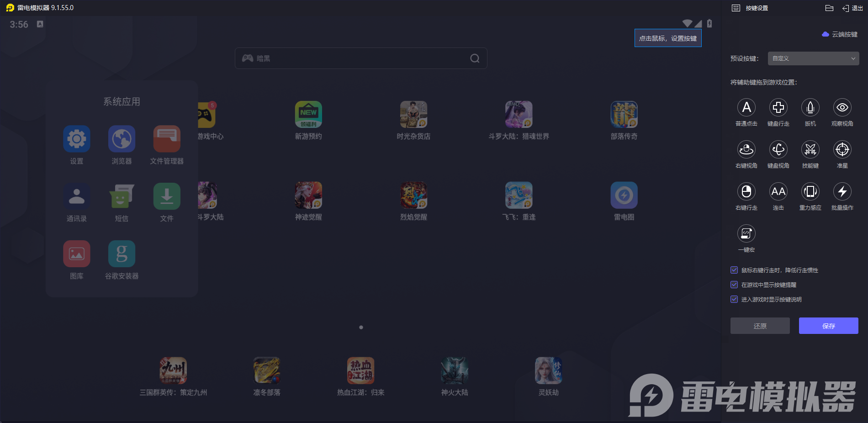Choose the 准星 crosshair icon
This screenshot has width=868, height=423.
(842, 149)
